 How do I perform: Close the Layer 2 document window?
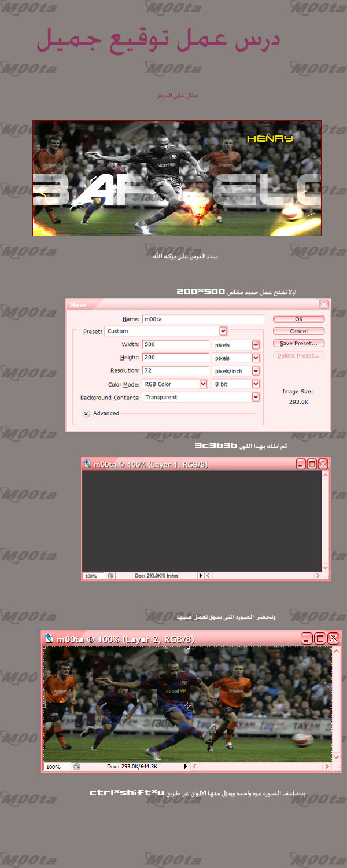coord(333,639)
